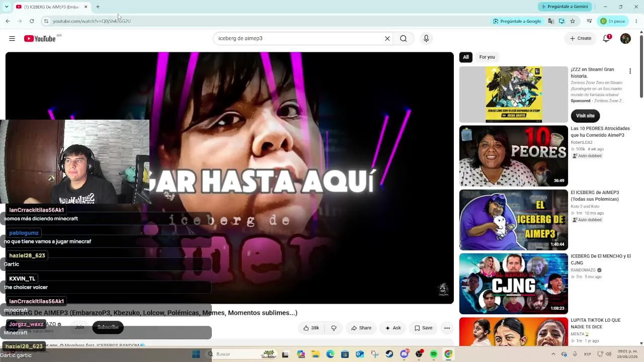Open 'Las 10 PEORES Atrocidades' video title

click(600, 132)
